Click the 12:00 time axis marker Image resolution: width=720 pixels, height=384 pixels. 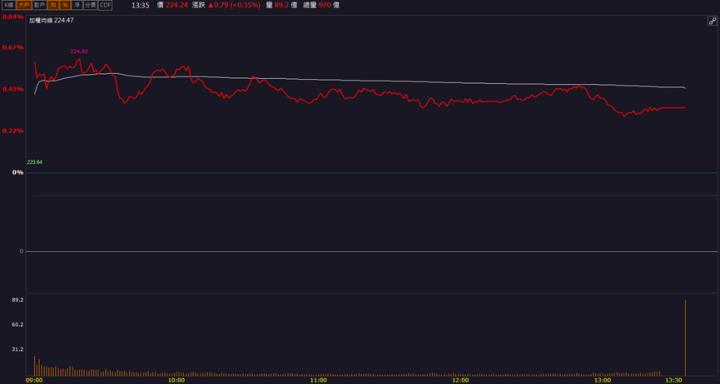(x=460, y=380)
